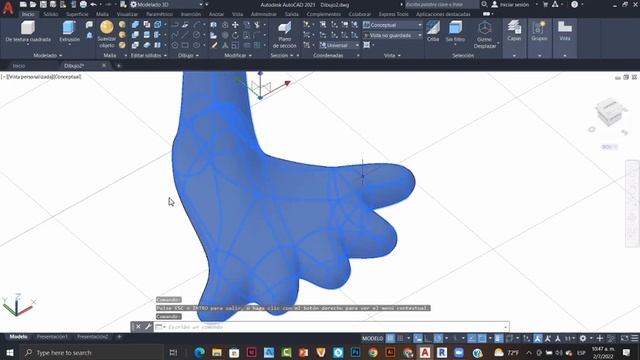Click the Customization hamburger icon in status bar

(635, 338)
